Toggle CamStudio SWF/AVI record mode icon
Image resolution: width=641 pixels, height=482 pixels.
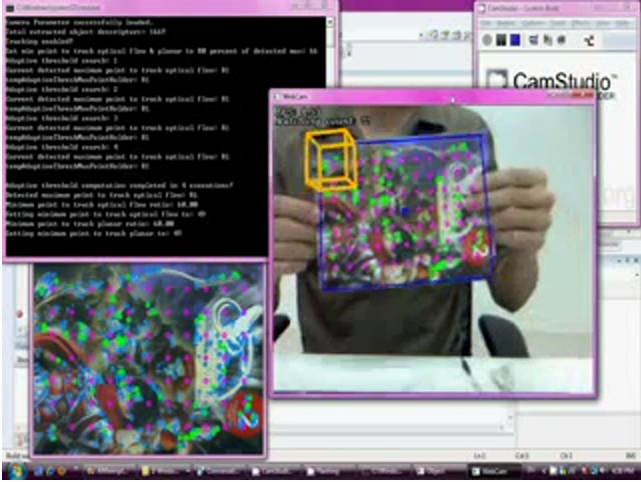click(589, 40)
